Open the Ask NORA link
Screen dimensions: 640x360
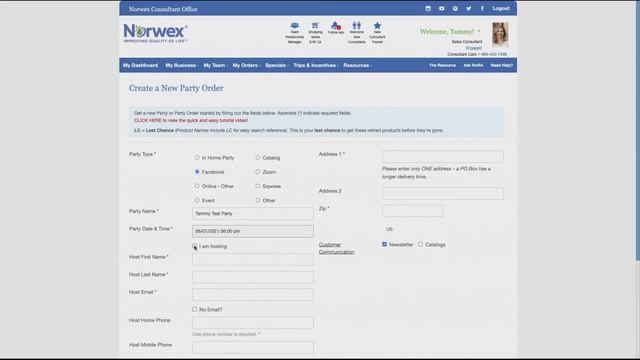tap(473, 65)
